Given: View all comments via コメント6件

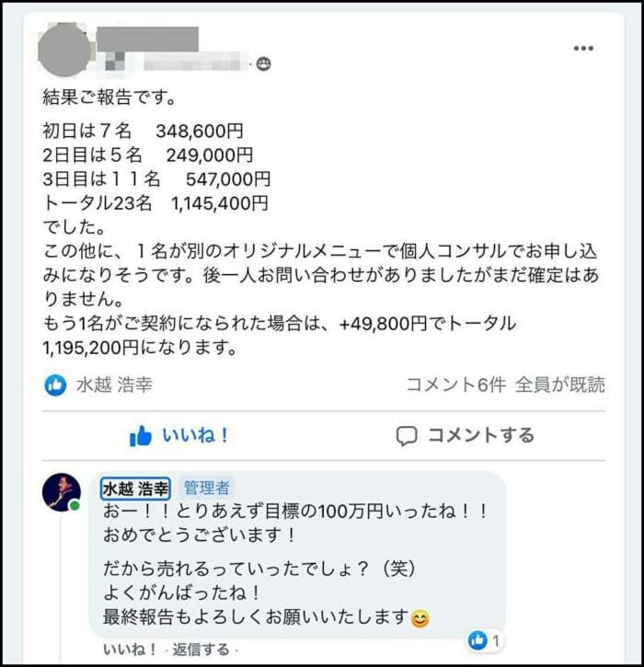Looking at the screenshot, I should 456,385.
